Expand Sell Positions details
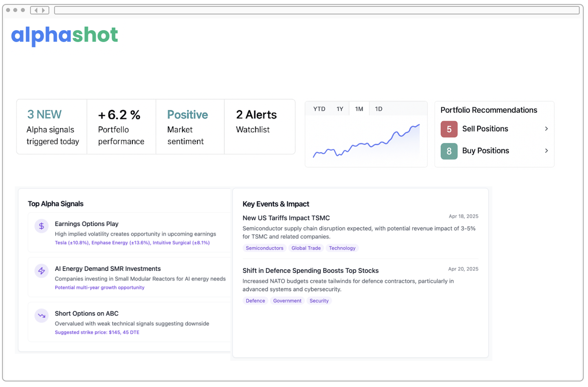Viewport: 588px width, 387px height. click(546, 129)
